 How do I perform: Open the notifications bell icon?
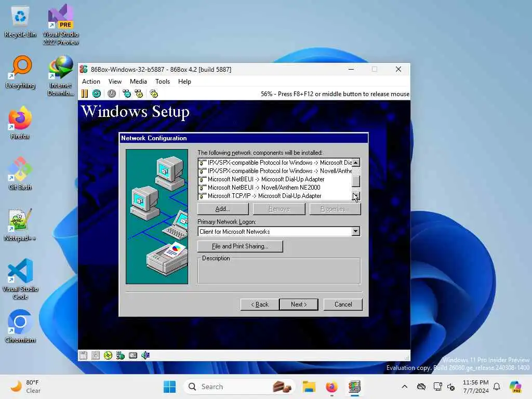point(497,387)
